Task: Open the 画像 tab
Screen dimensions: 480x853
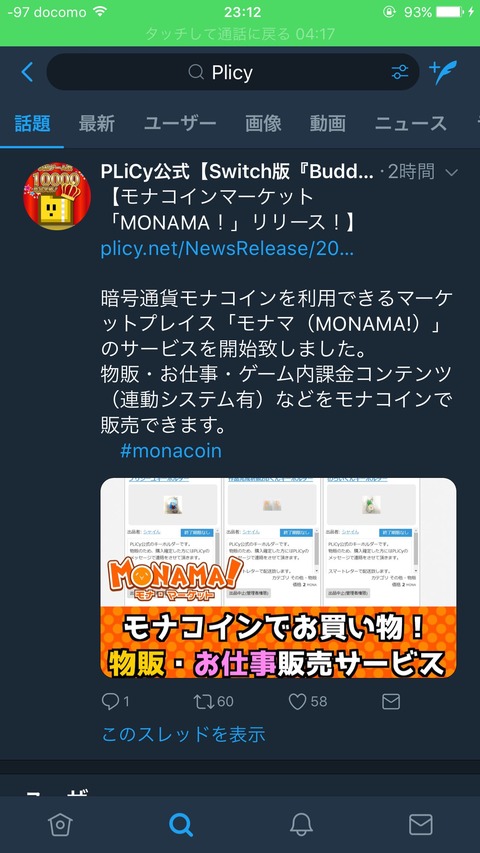Action: pos(263,123)
